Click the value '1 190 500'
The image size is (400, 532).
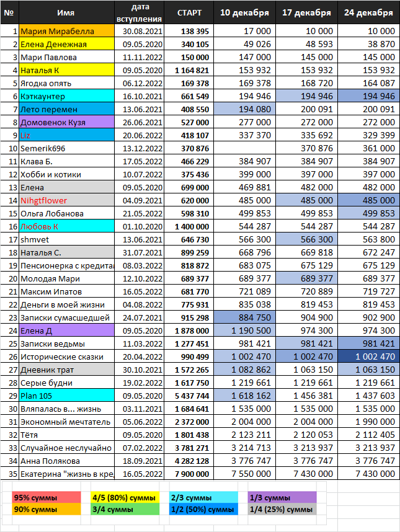244,330
